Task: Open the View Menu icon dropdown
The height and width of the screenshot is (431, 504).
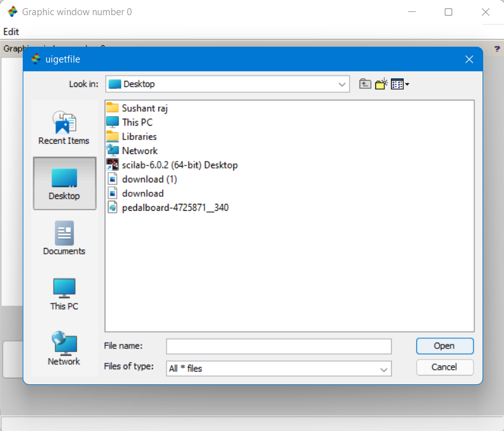Action: (x=400, y=85)
